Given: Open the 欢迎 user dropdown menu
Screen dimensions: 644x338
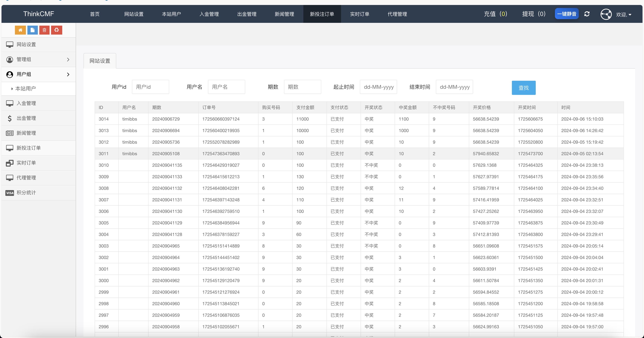Looking at the screenshot, I should pyautogui.click(x=624, y=15).
